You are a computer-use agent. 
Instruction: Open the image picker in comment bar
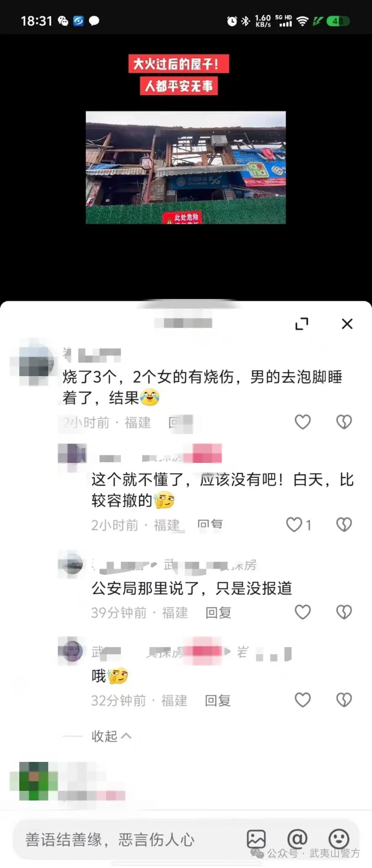click(256, 839)
